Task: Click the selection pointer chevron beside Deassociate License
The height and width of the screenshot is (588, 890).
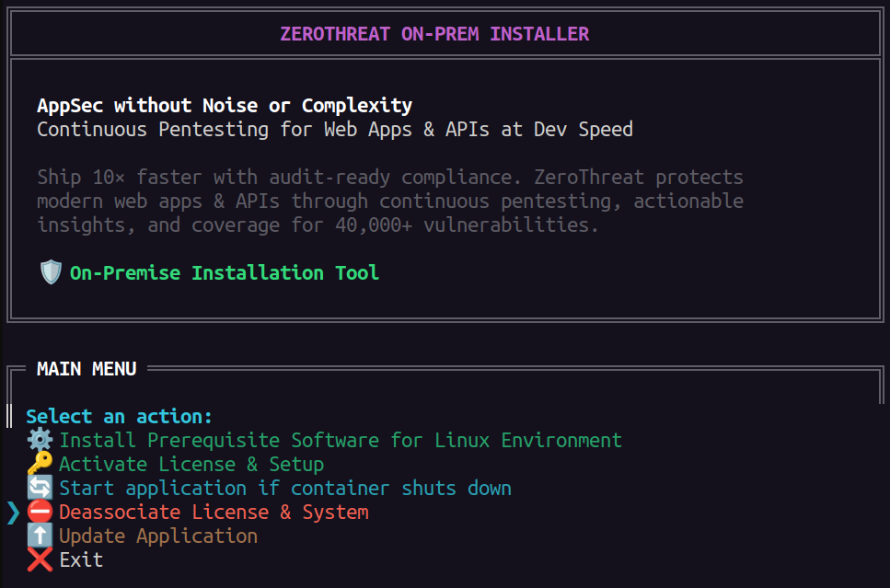Action: point(13,512)
